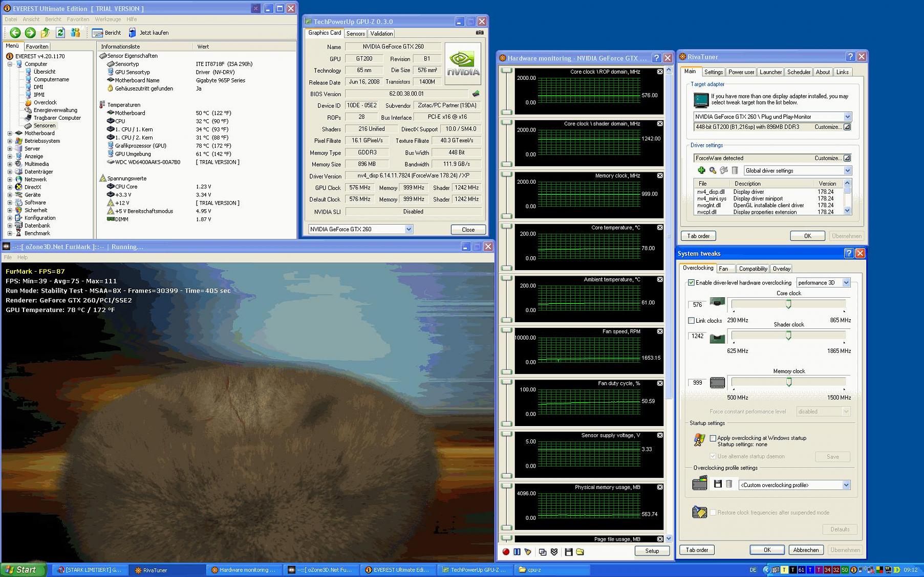Close the Fan speed RPM graph panel
This screenshot has height=577, width=924.
point(660,331)
